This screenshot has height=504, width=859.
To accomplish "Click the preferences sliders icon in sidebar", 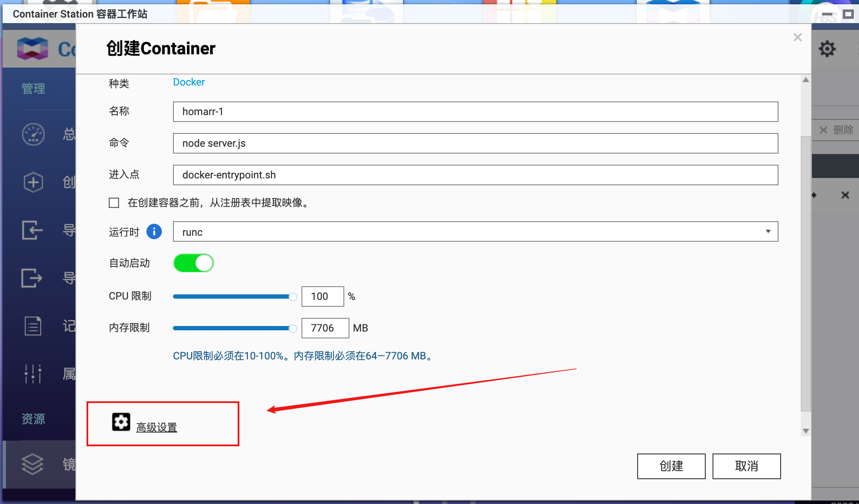I will point(33,374).
